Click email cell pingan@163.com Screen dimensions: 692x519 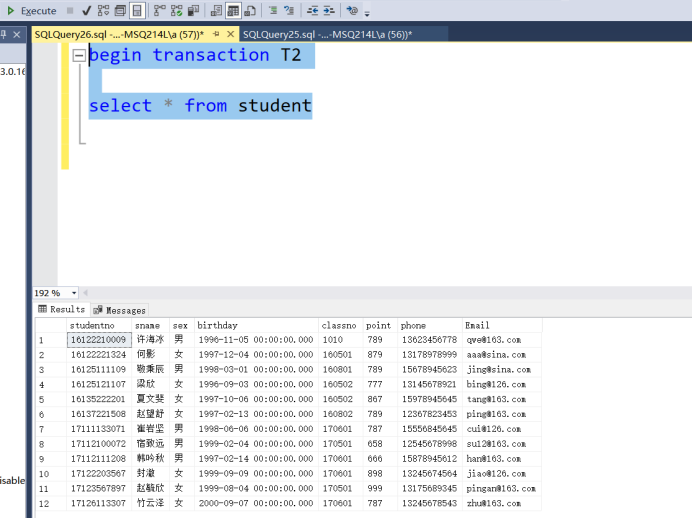502,489
